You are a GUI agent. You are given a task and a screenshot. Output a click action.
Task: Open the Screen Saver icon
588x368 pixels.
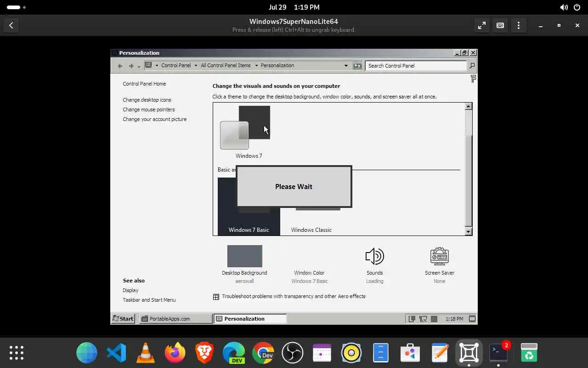tap(440, 256)
